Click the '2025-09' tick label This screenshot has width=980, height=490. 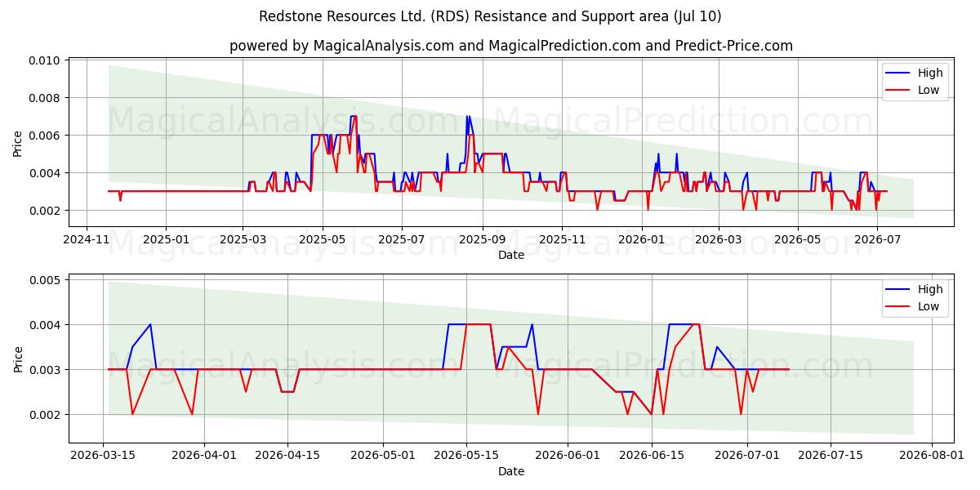point(482,239)
